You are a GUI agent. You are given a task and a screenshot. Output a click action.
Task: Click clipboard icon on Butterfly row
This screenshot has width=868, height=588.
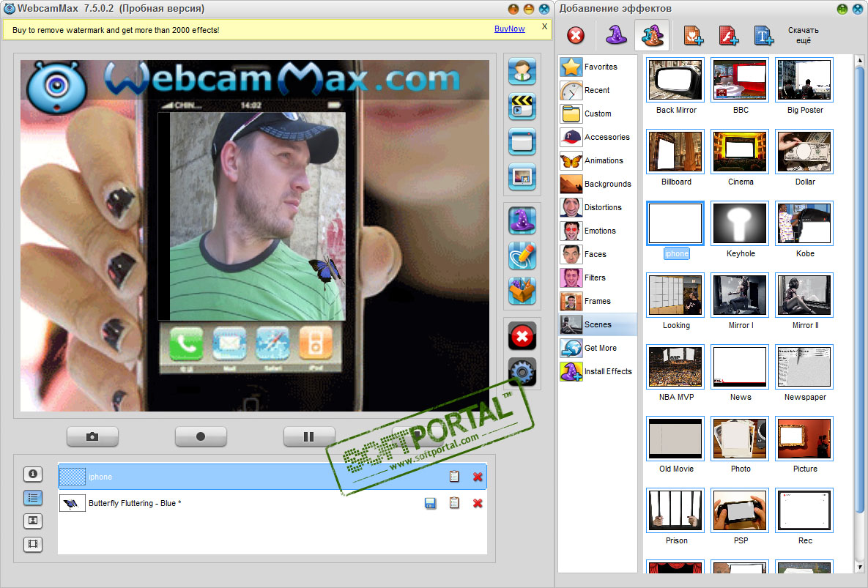(454, 503)
